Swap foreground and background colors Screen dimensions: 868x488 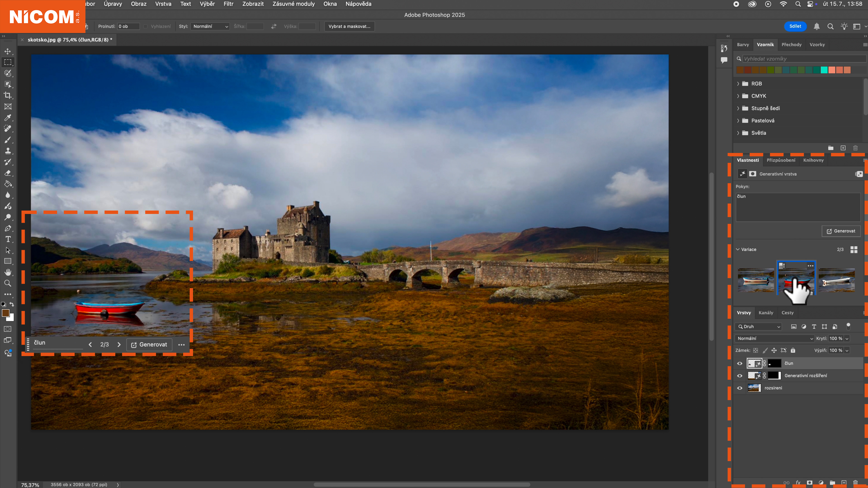pyautogui.click(x=12, y=304)
